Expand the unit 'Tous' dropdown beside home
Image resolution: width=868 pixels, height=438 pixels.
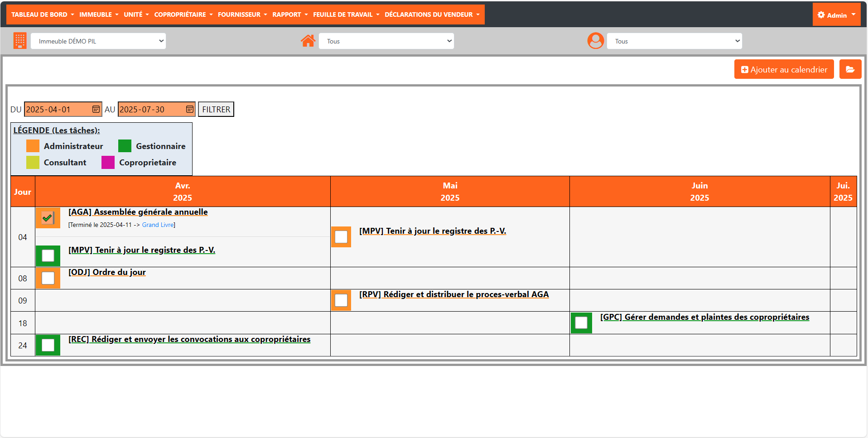(x=386, y=41)
